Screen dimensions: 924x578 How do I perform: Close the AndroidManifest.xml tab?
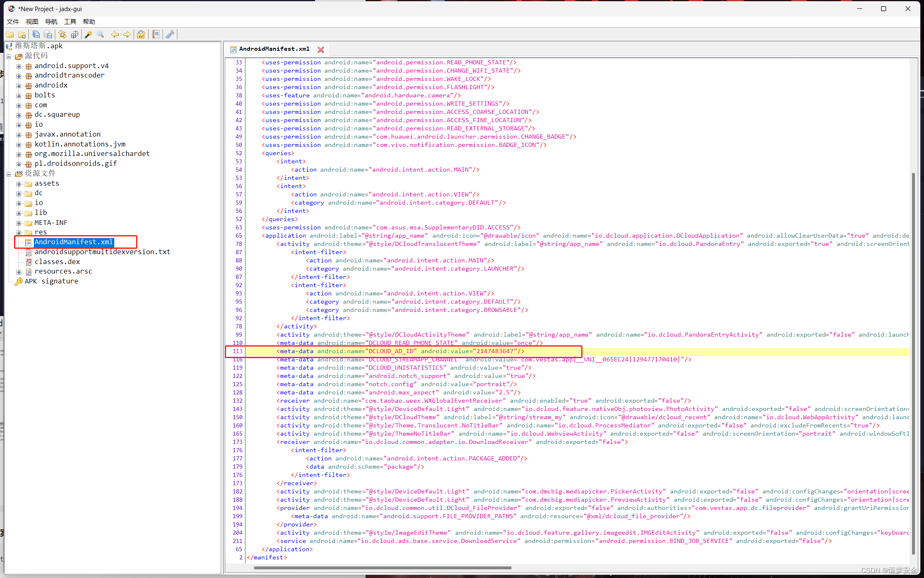321,50
